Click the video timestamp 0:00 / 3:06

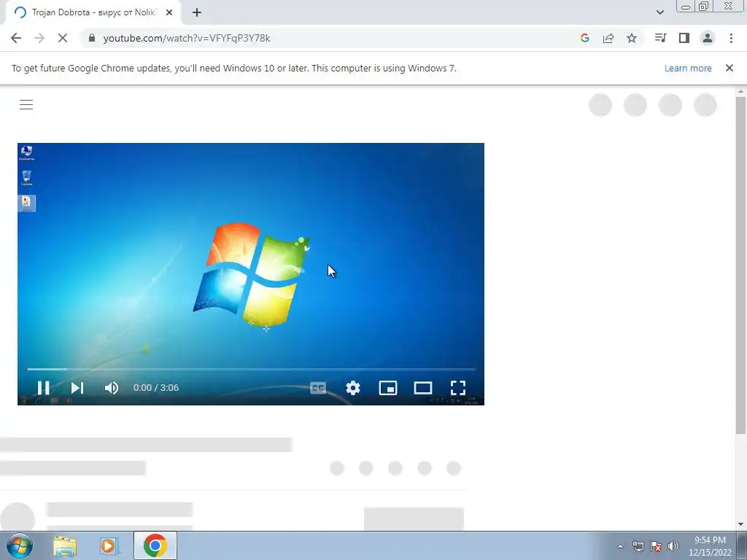point(156,388)
